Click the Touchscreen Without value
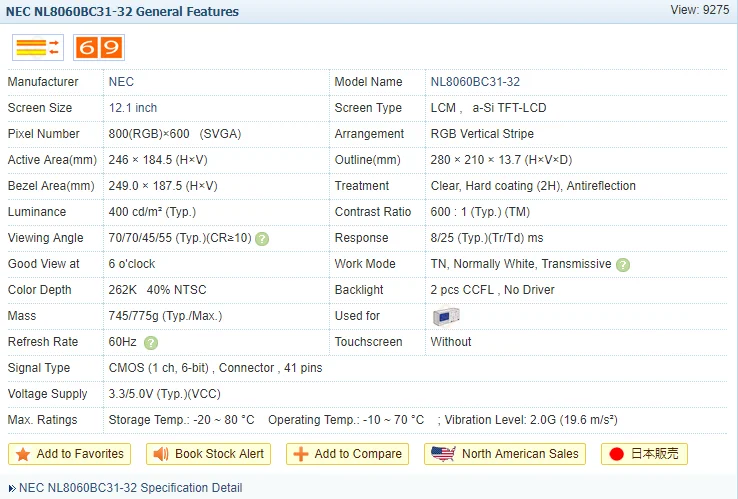738x499 pixels. click(x=450, y=342)
